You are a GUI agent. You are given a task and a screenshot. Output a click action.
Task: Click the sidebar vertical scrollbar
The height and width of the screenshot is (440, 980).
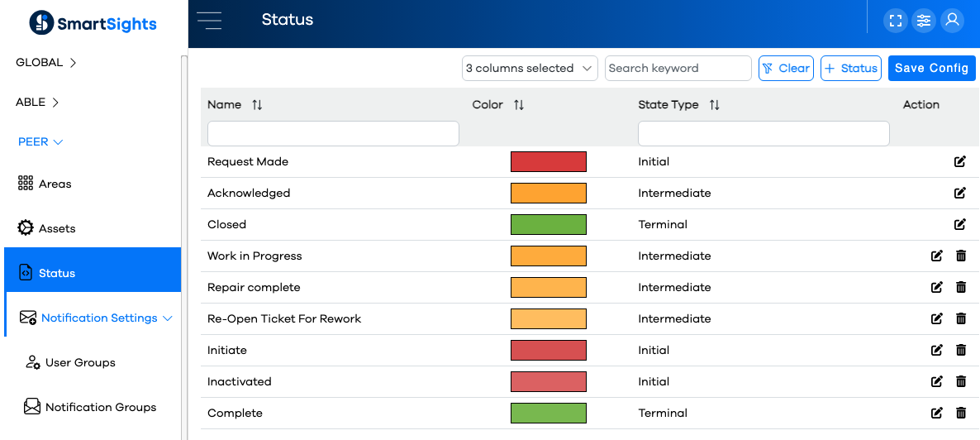[x=183, y=247]
